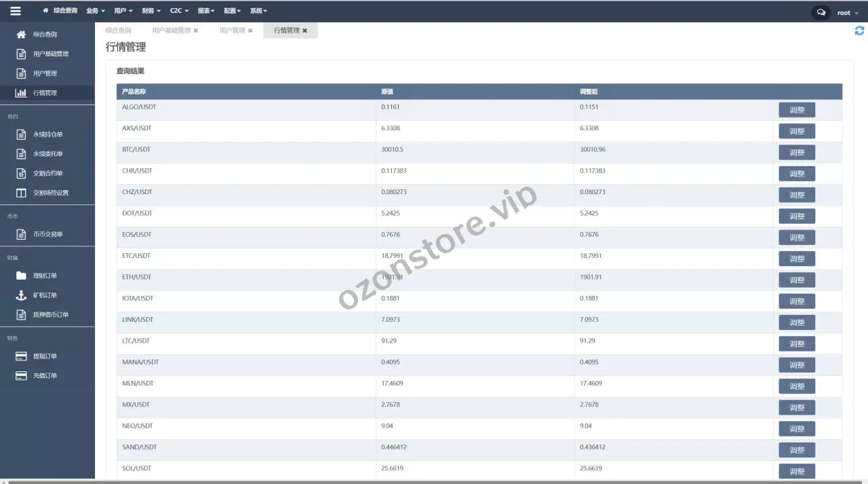Screen dimensions: 868x484
Task: Switch to the 用户管理 tab
Action: point(232,31)
